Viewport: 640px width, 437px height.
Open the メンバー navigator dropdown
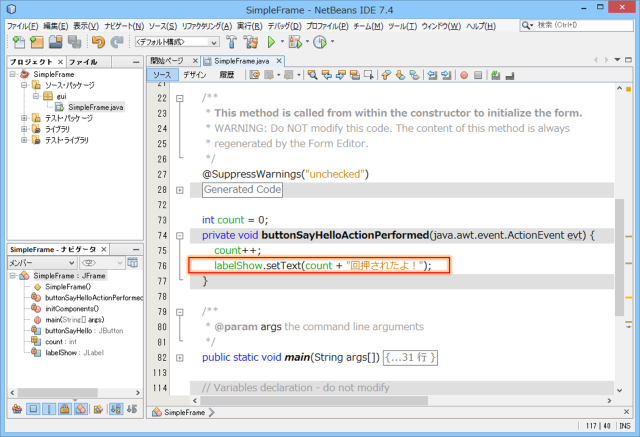[42, 263]
